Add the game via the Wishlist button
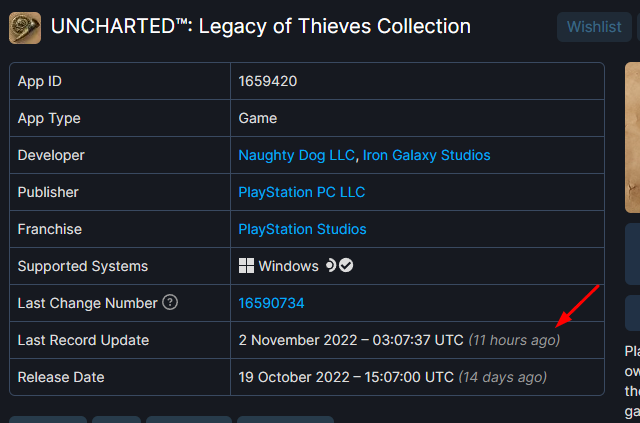 [594, 27]
